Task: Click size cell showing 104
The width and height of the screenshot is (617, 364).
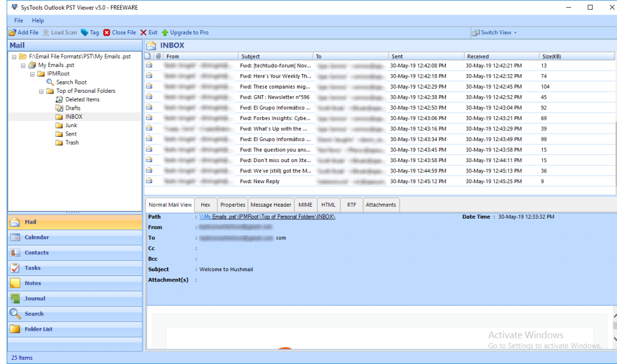Action: point(545,87)
